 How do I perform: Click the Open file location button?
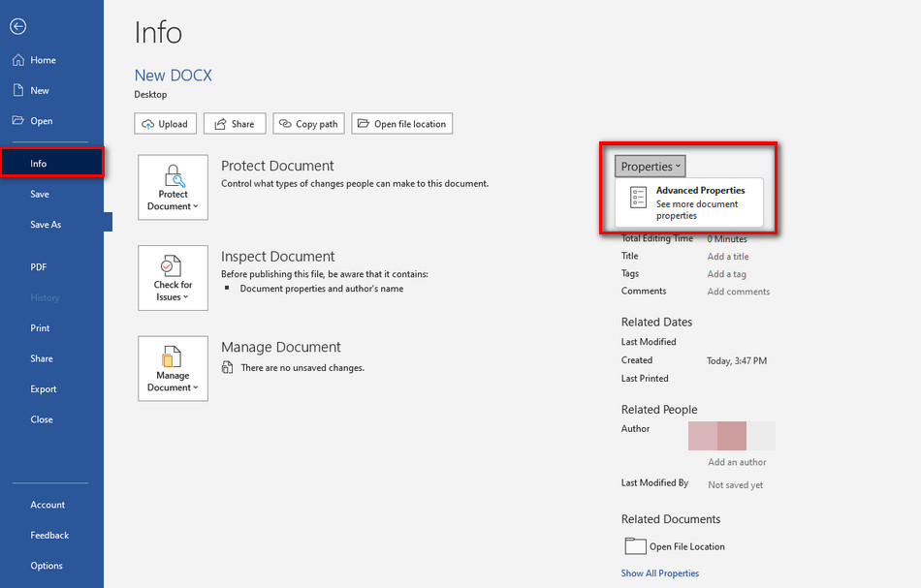tap(401, 123)
